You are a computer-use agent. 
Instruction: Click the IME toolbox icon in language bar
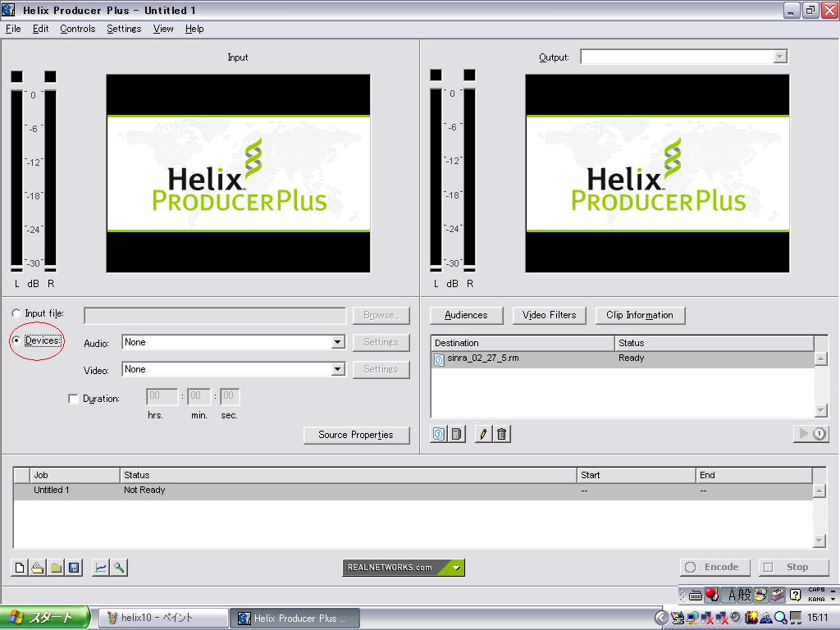click(x=778, y=595)
